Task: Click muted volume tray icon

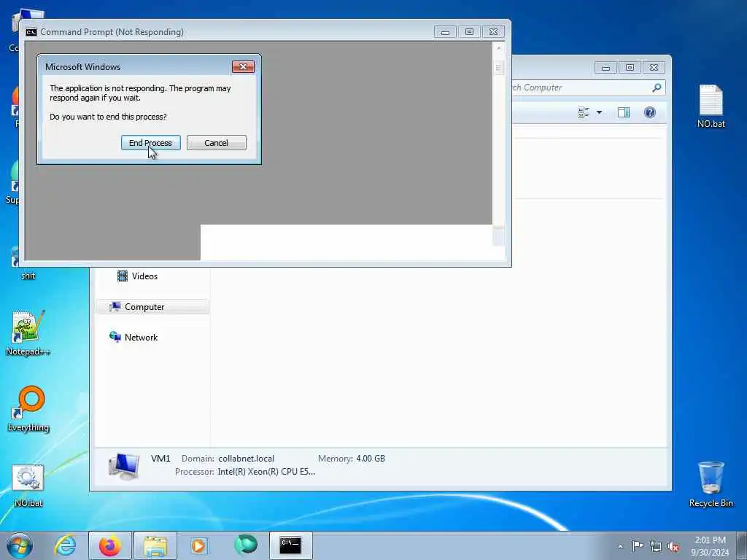Action: [x=673, y=546]
